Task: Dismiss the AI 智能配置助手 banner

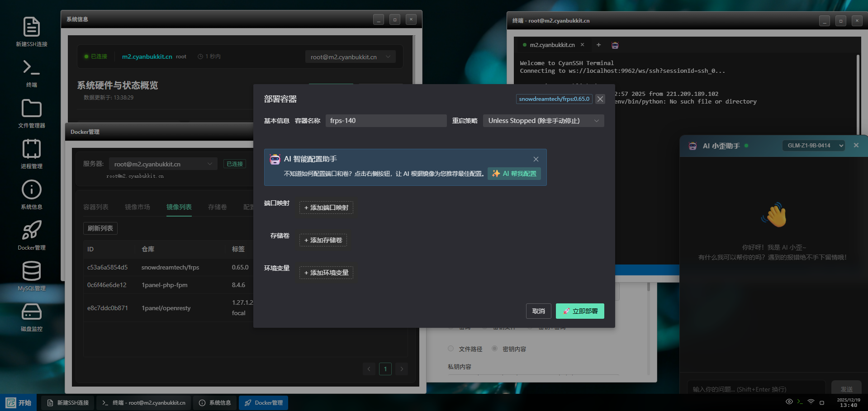Action: point(536,159)
